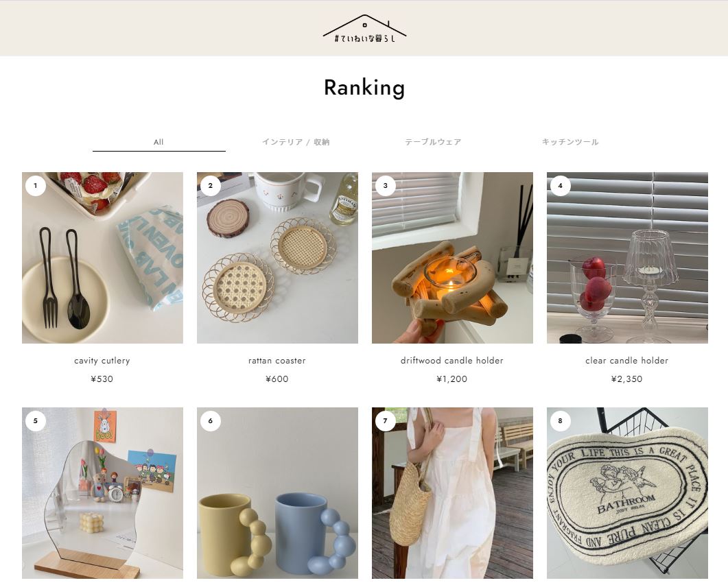Viewport: 728px width, 585px height.
Task: Open the driftwood candle holder link
Action: coord(452,361)
